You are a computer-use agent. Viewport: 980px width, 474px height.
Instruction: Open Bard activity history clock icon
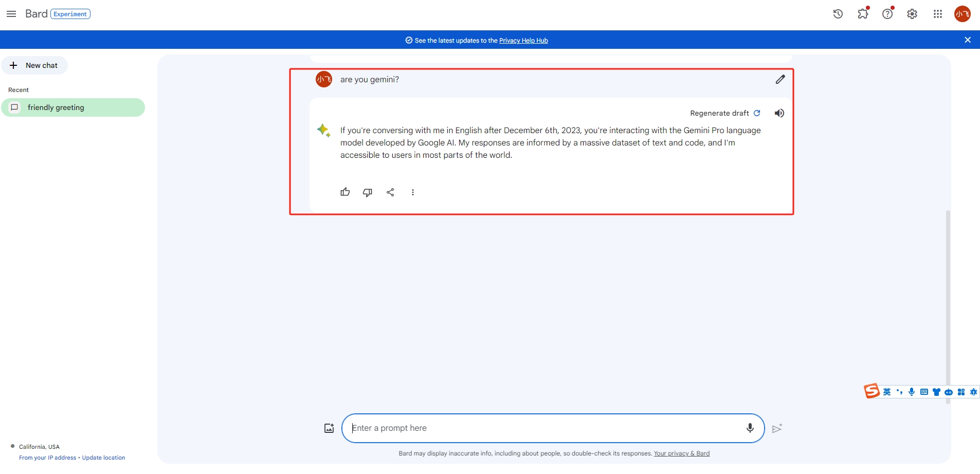coord(838,14)
